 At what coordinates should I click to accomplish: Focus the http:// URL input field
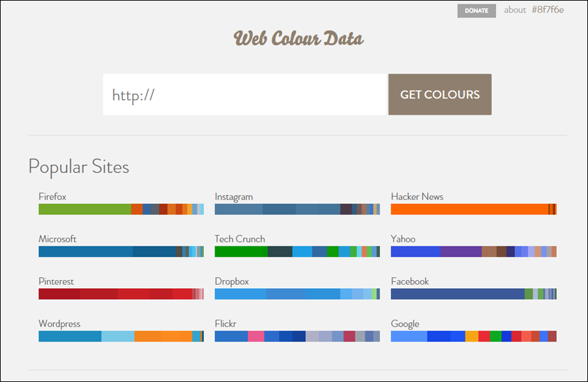point(244,95)
